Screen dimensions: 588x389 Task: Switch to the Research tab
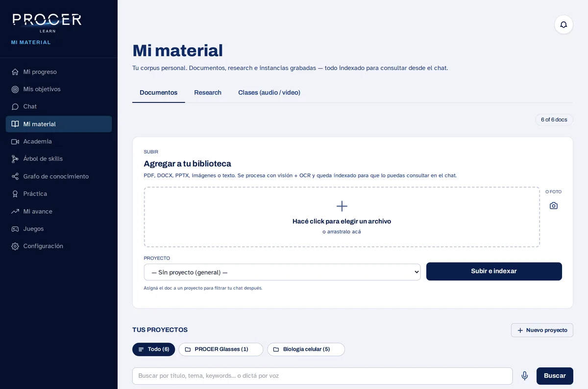(x=208, y=93)
